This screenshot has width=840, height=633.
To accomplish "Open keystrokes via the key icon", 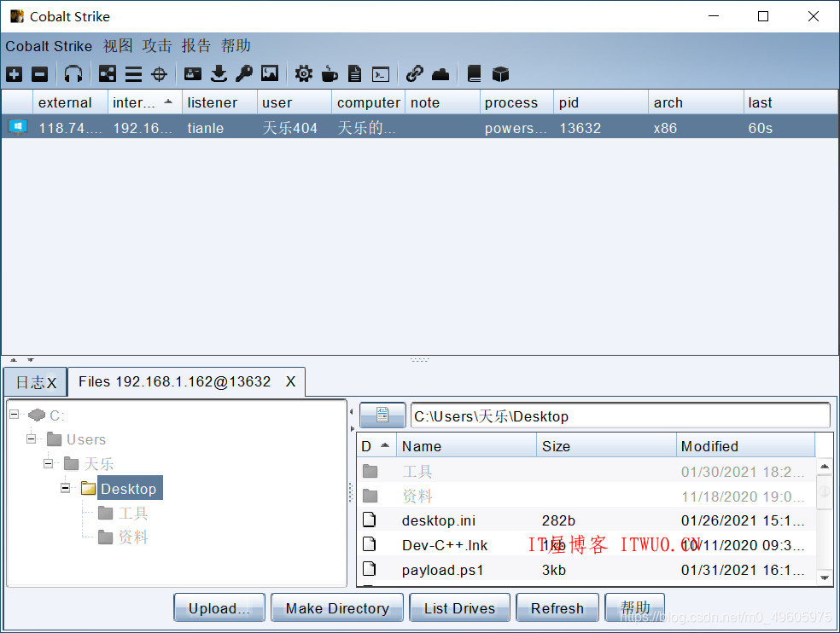I will [x=244, y=74].
